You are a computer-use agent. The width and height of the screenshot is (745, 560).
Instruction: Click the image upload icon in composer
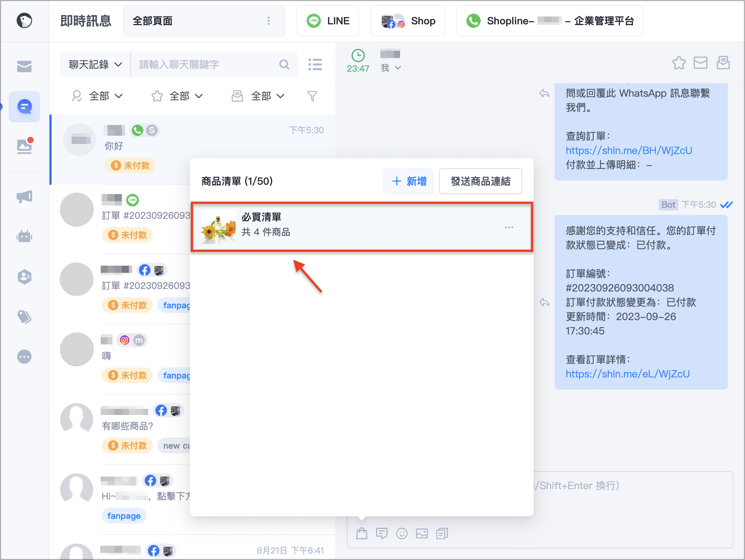[422, 534]
